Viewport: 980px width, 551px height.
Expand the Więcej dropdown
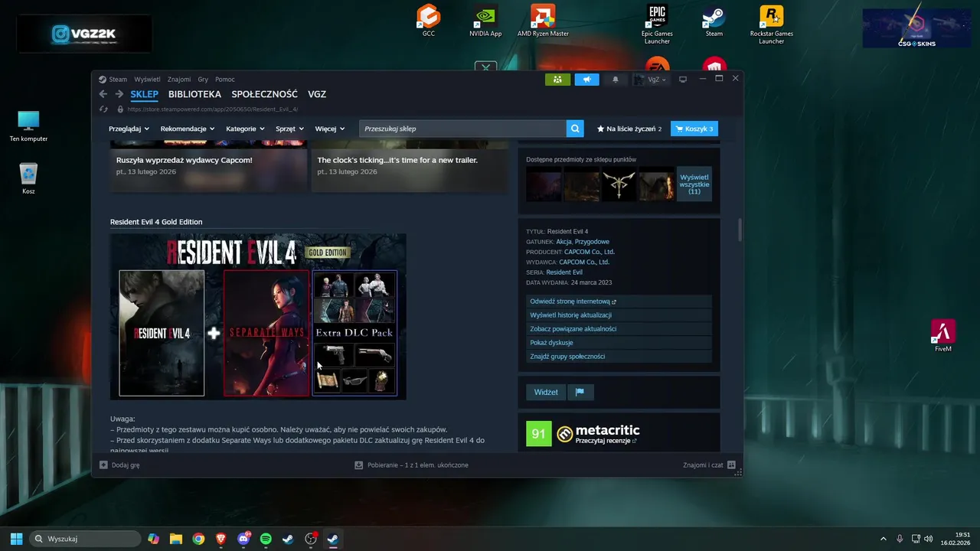point(329,129)
